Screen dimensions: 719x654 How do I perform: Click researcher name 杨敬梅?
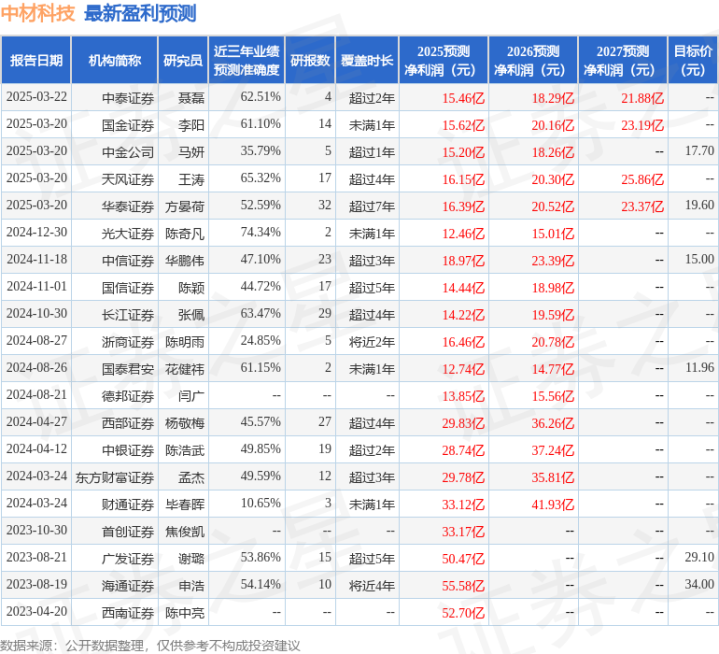click(x=185, y=423)
